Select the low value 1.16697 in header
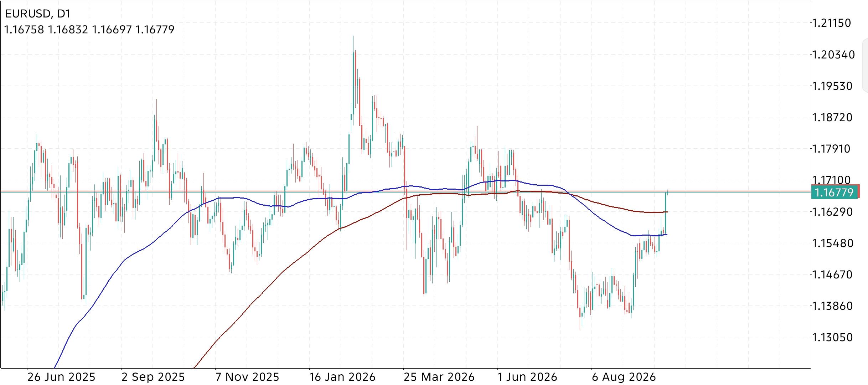This screenshot has height=385, width=868. [x=112, y=29]
